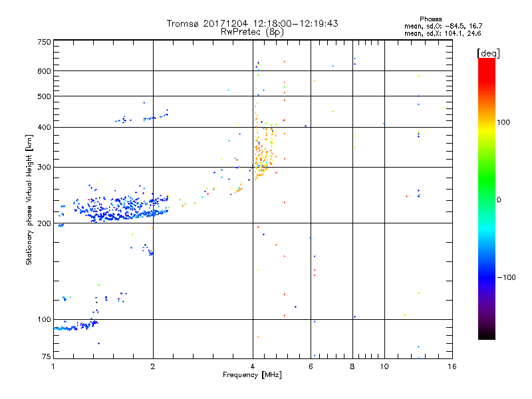This screenshot has height=399, width=532.
Task: Click the plot title 'Tromsø 20171204 12:18:00-12:19:43'
Action: [252, 23]
